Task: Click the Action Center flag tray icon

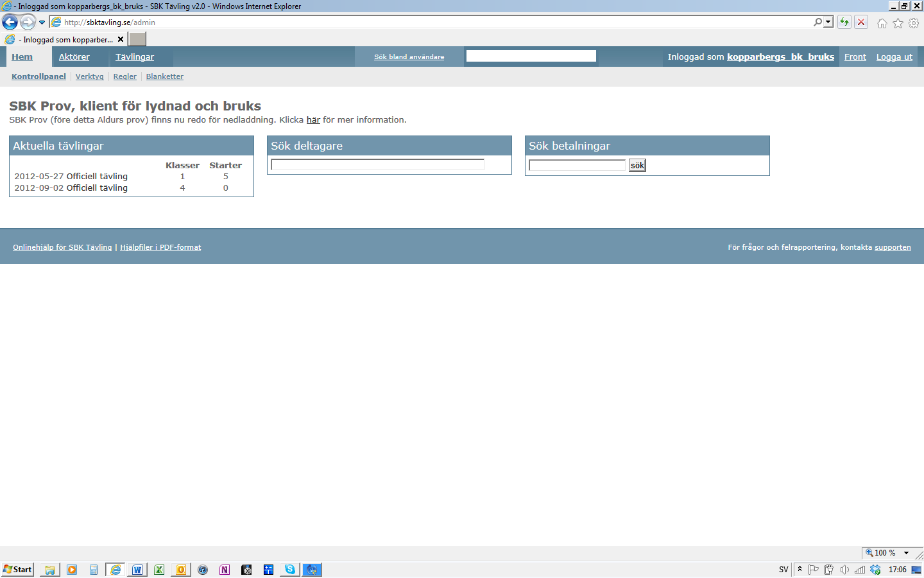Action: pyautogui.click(x=814, y=570)
